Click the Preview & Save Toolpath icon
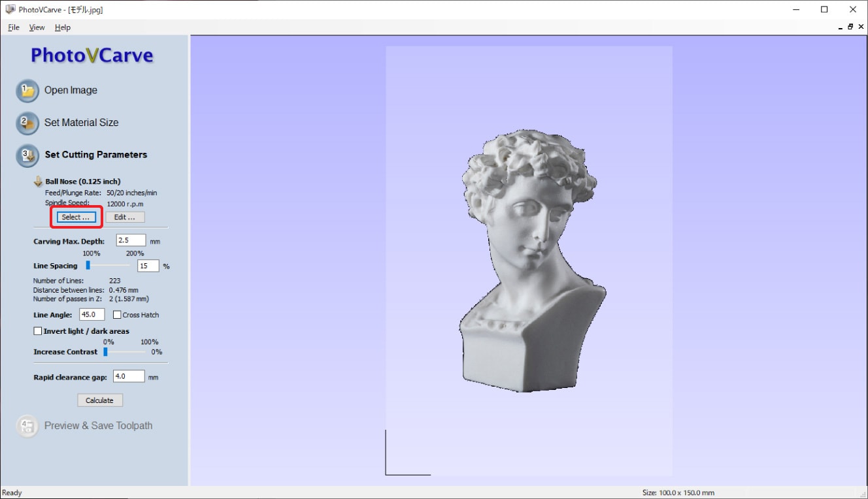868x499 pixels. click(27, 426)
